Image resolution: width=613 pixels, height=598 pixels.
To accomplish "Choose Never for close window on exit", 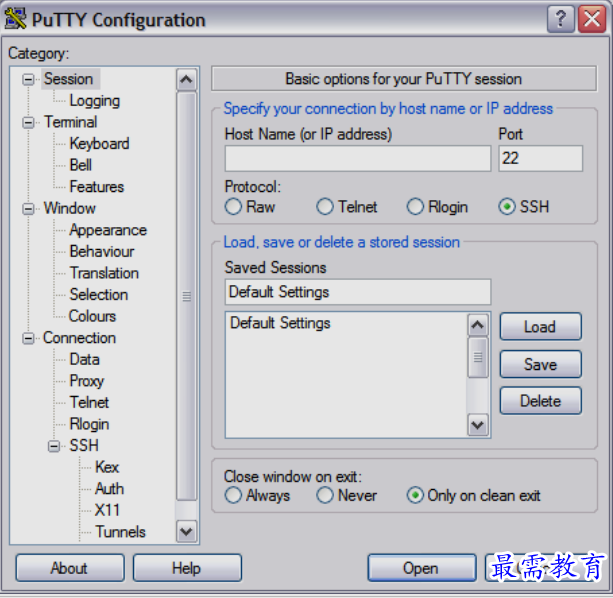I will (x=325, y=495).
